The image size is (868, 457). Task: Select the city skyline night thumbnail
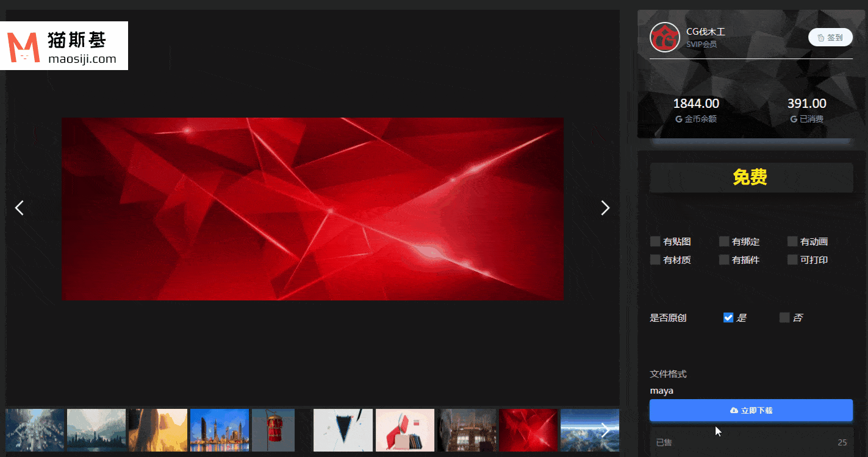pyautogui.click(x=220, y=430)
